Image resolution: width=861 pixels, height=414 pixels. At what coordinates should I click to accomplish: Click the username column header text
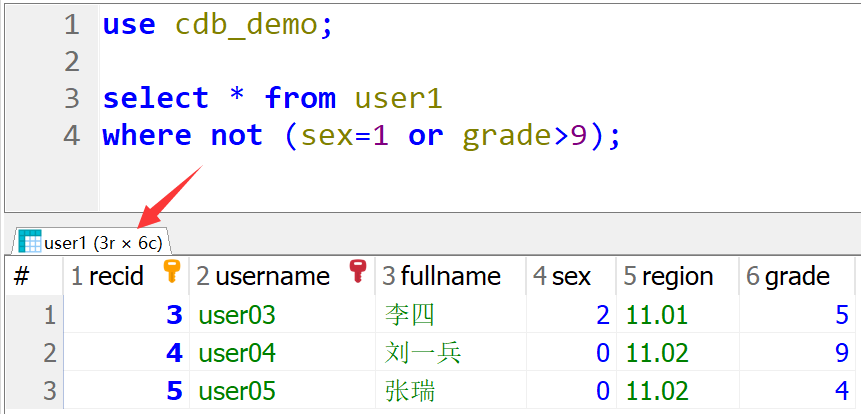click(x=272, y=277)
